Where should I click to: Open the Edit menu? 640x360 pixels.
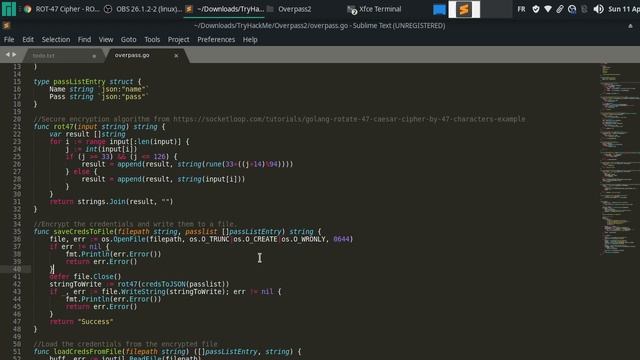pos(28,40)
